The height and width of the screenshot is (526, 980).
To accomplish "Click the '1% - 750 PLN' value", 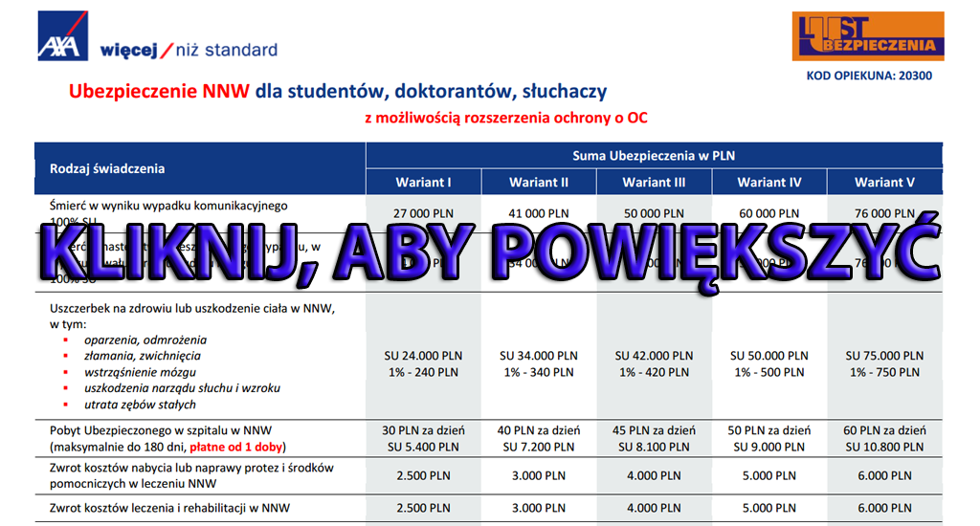I will [884, 372].
